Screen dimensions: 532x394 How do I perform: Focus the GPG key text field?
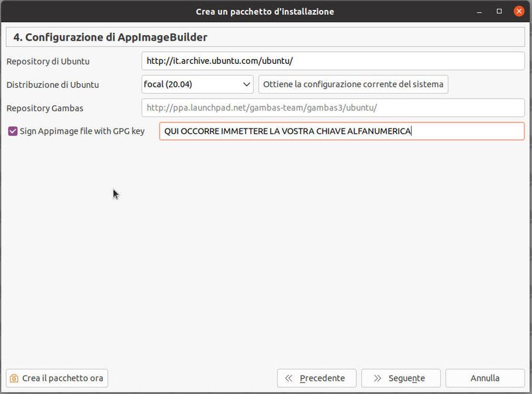pyautogui.click(x=342, y=131)
